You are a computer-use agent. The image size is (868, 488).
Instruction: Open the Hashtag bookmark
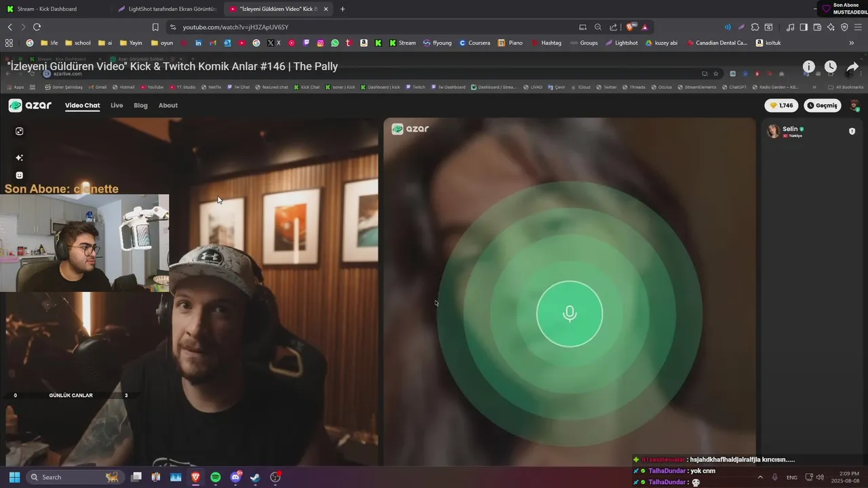547,43
